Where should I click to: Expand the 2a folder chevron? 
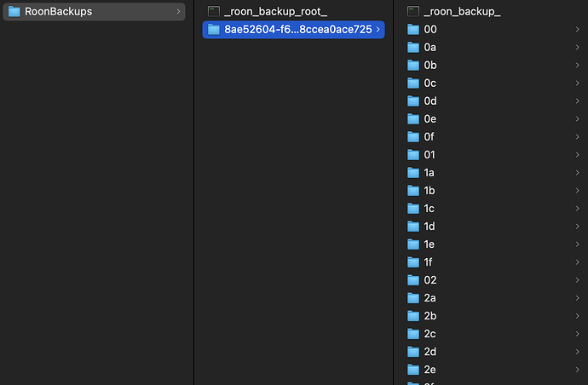click(x=578, y=298)
